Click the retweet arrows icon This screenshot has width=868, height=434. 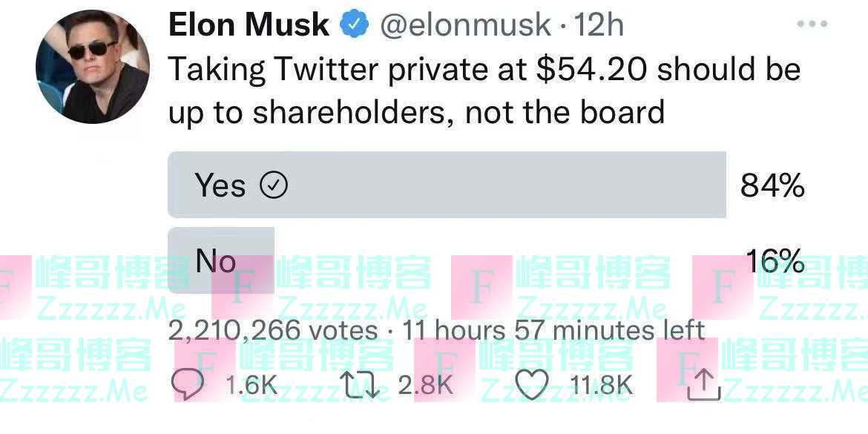360,385
